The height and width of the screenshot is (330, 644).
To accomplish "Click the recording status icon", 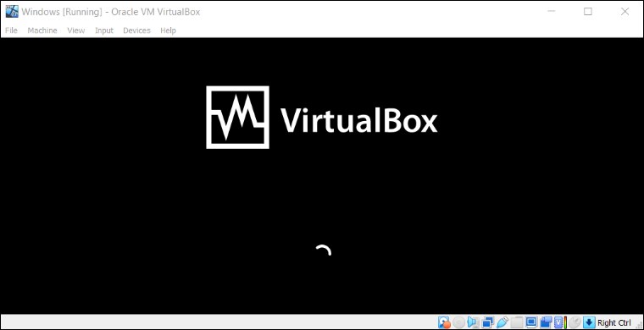I will pos(547,322).
